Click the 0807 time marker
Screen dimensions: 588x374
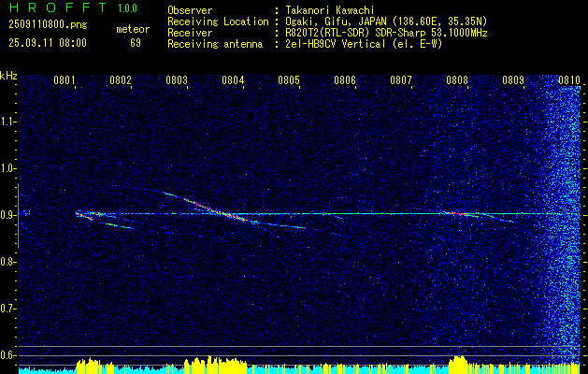[x=401, y=79]
